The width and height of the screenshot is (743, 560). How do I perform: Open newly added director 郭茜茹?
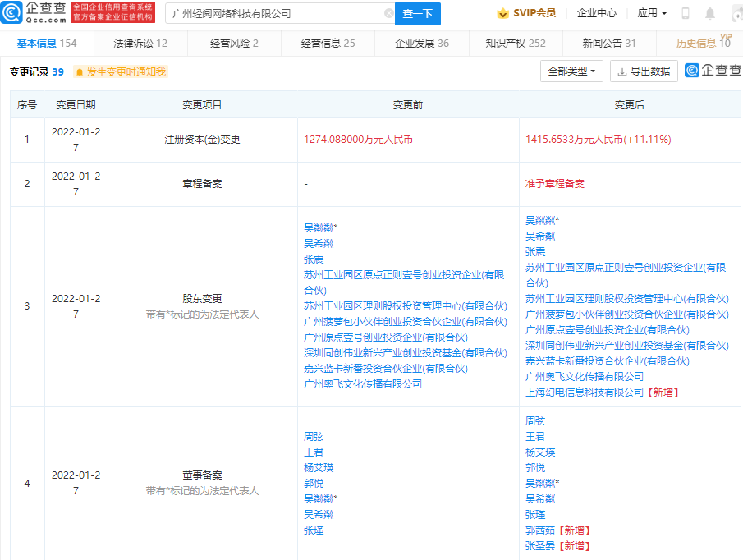[539, 530]
